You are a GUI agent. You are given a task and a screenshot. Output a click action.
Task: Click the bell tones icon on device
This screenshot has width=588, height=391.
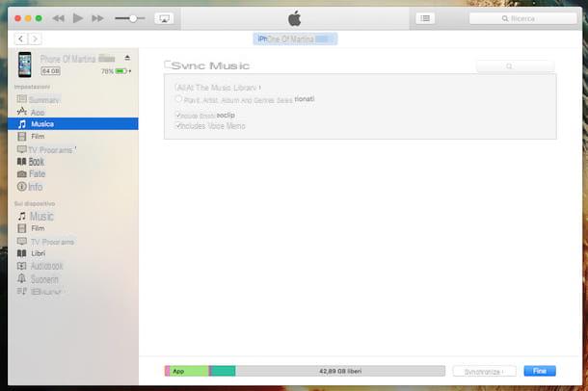pyautogui.click(x=22, y=278)
